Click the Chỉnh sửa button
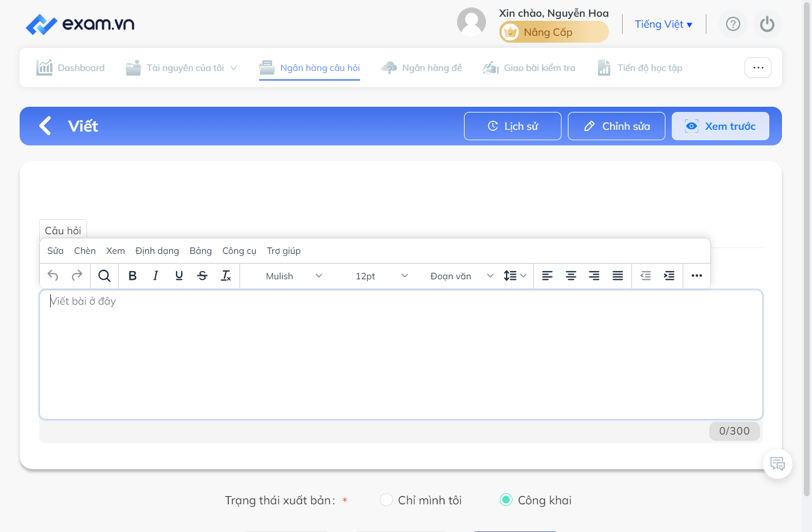The image size is (812, 532). point(616,126)
